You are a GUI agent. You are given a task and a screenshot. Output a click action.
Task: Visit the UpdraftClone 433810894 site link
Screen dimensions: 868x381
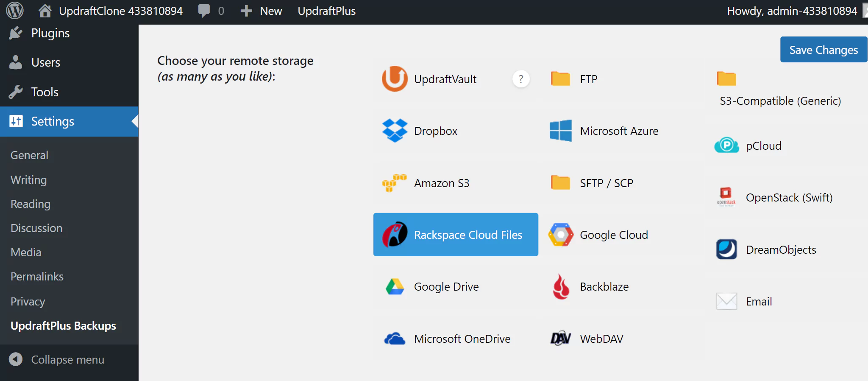121,11
